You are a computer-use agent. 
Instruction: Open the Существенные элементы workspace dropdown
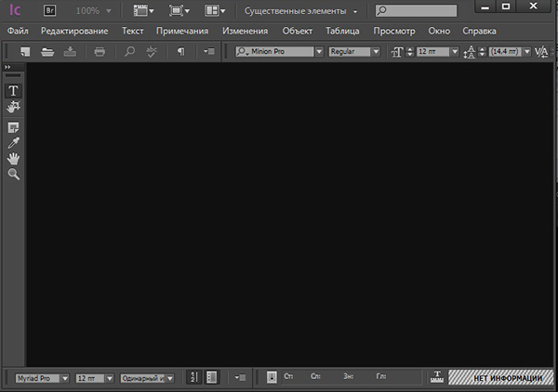tap(301, 11)
